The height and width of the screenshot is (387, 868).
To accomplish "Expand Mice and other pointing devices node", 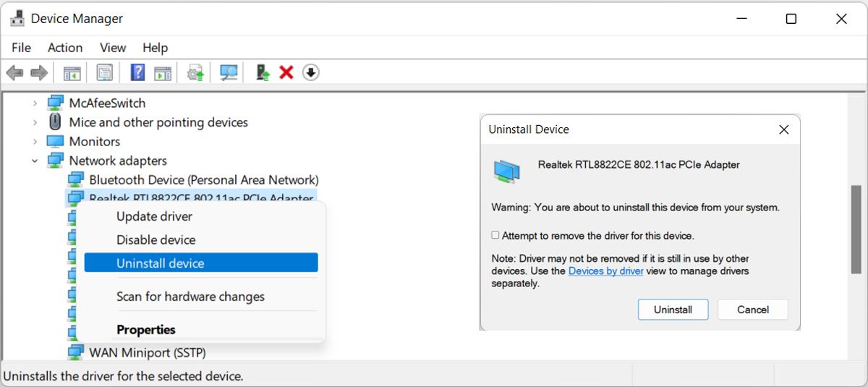I will [35, 122].
